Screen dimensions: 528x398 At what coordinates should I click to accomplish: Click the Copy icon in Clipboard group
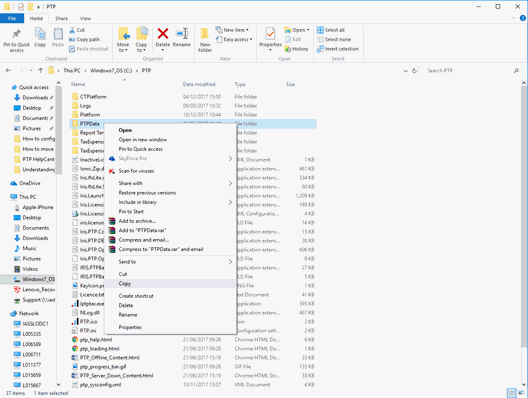tap(40, 37)
